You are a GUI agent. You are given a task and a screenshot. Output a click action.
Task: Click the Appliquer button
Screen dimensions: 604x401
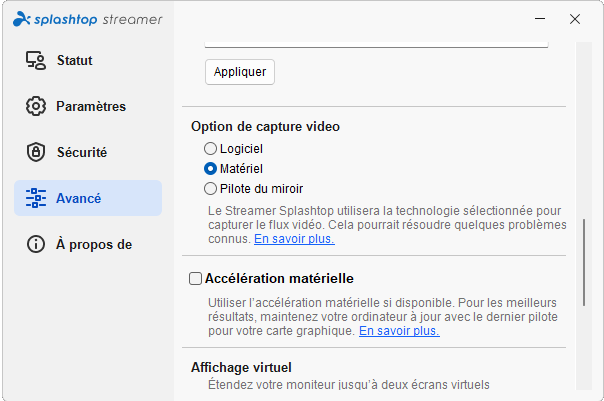click(240, 72)
